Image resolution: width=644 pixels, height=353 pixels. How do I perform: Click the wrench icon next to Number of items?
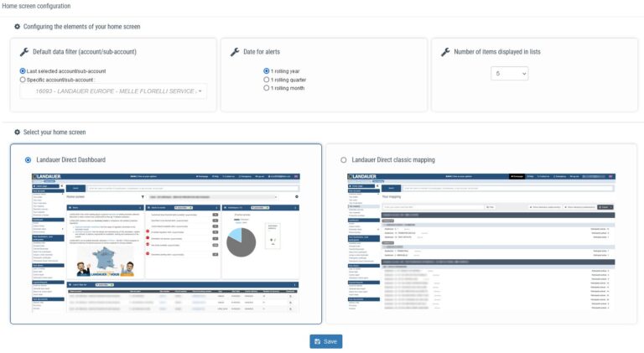tap(445, 52)
